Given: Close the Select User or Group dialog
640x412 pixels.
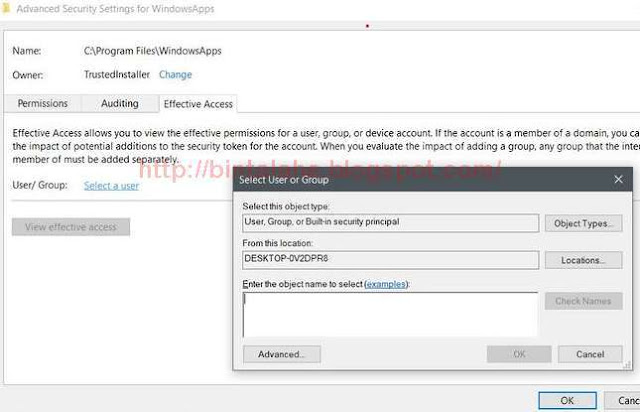Looking at the screenshot, I should coord(618,179).
